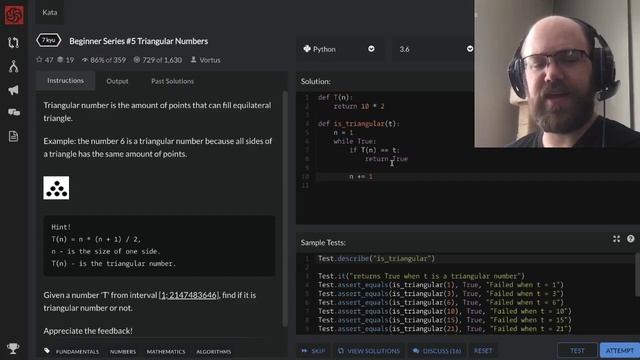640x360 pixels.
Task: Click the Test.describe line in sample tests
Action: (376, 258)
